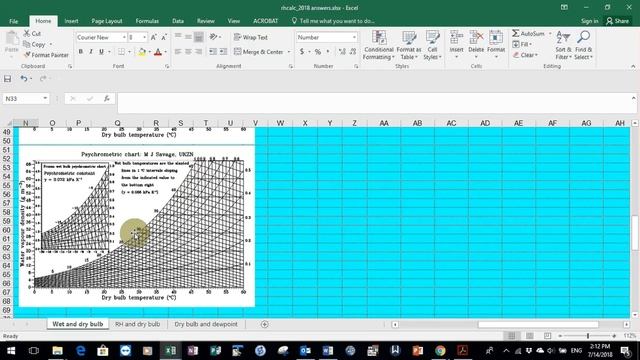Open Windows Start menu
The height and width of the screenshot is (360, 640).
click(x=11, y=351)
